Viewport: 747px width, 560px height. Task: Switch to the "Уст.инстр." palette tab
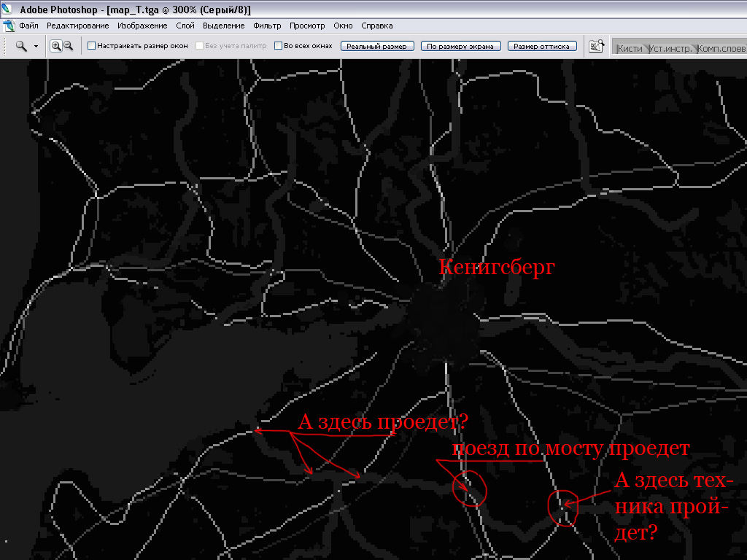pyautogui.click(x=670, y=49)
